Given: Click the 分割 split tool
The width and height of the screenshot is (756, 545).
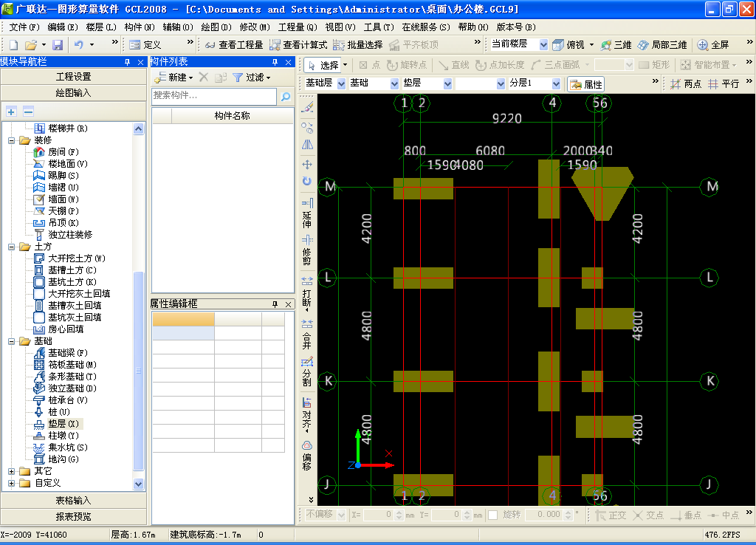Looking at the screenshot, I should tap(307, 372).
